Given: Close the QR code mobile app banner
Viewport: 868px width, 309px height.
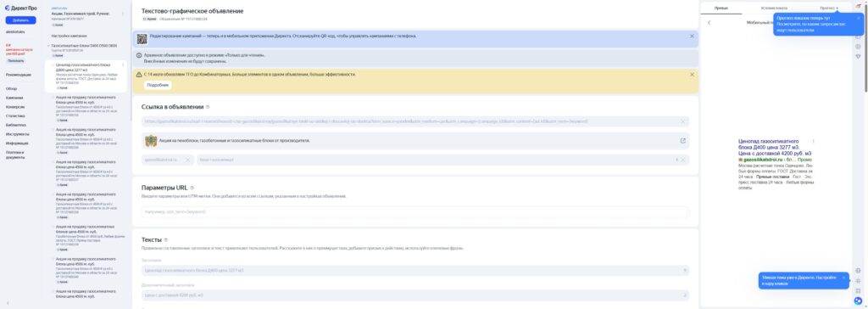Looking at the screenshot, I should coord(692,36).
